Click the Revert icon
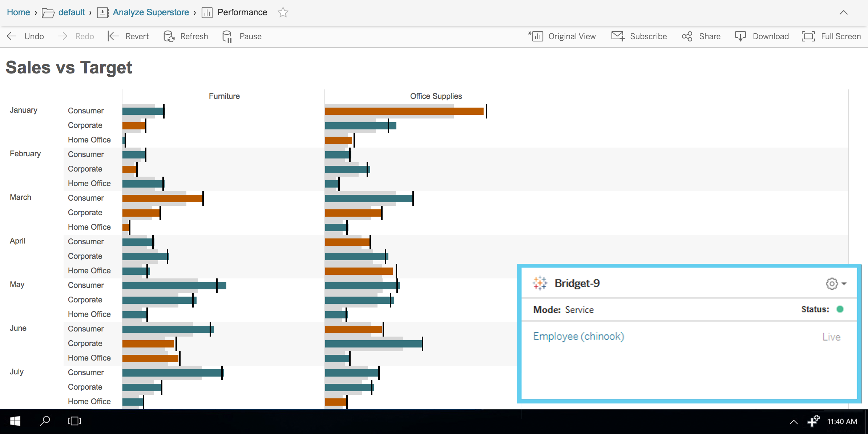The width and height of the screenshot is (868, 434). pos(113,36)
